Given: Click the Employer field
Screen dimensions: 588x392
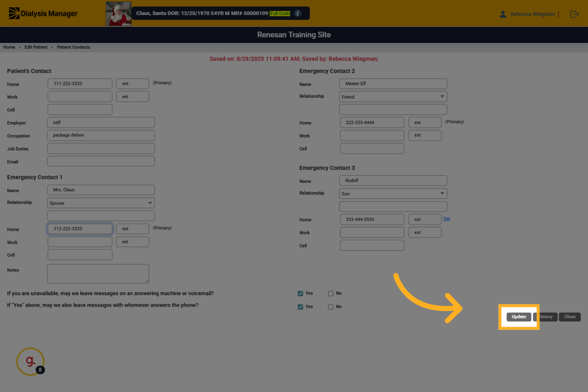Looking at the screenshot, I should coord(101,123).
